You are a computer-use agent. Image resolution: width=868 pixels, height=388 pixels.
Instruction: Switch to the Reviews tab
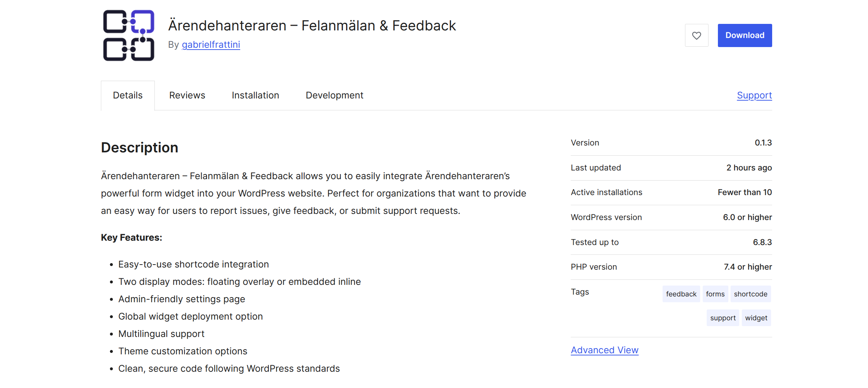(x=187, y=95)
